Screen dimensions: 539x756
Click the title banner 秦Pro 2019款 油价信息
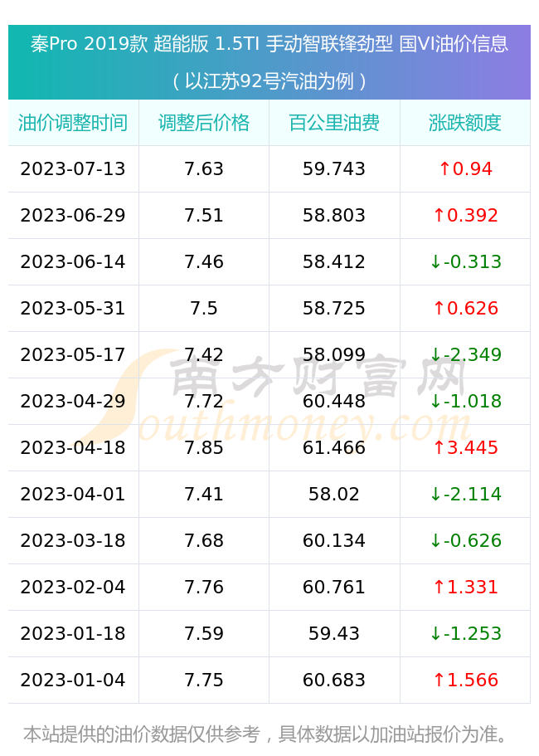[x=269, y=44]
